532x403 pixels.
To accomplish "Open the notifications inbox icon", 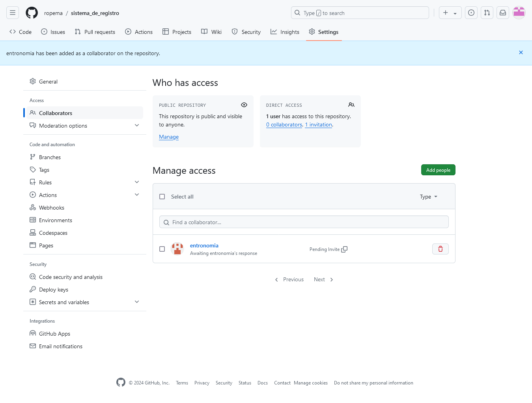I will [503, 13].
